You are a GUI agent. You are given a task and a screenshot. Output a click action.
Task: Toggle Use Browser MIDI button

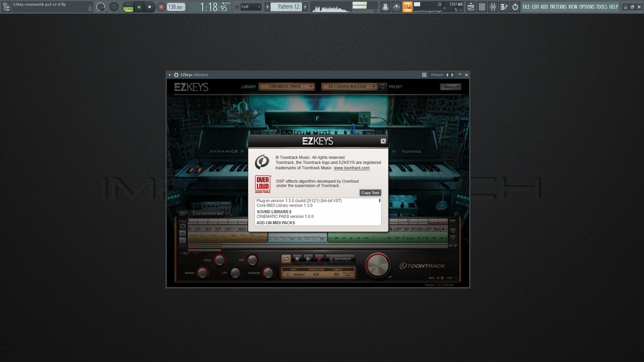pos(208,214)
